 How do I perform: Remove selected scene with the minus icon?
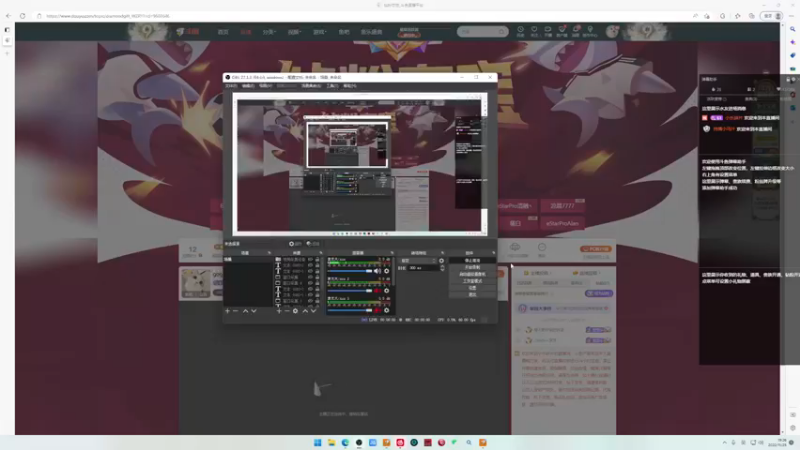[235, 311]
